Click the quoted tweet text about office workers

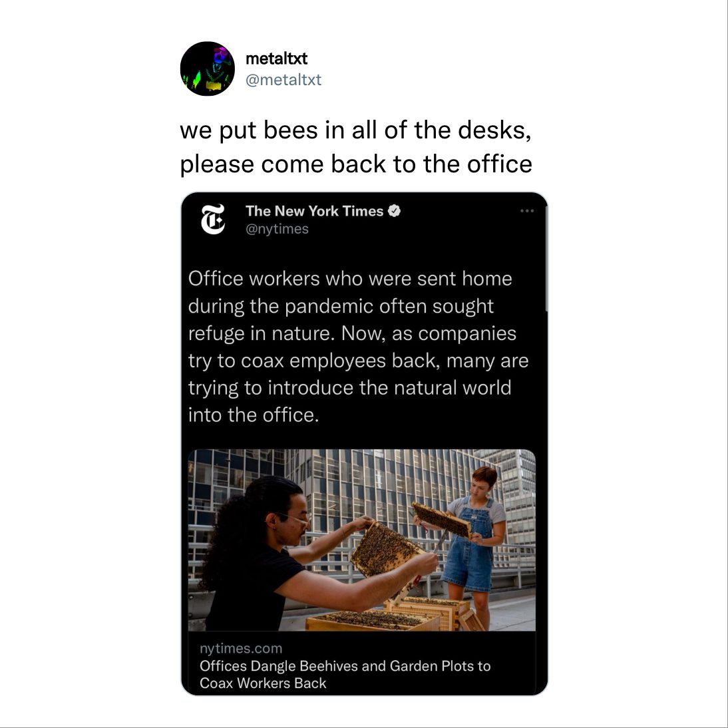358,347
